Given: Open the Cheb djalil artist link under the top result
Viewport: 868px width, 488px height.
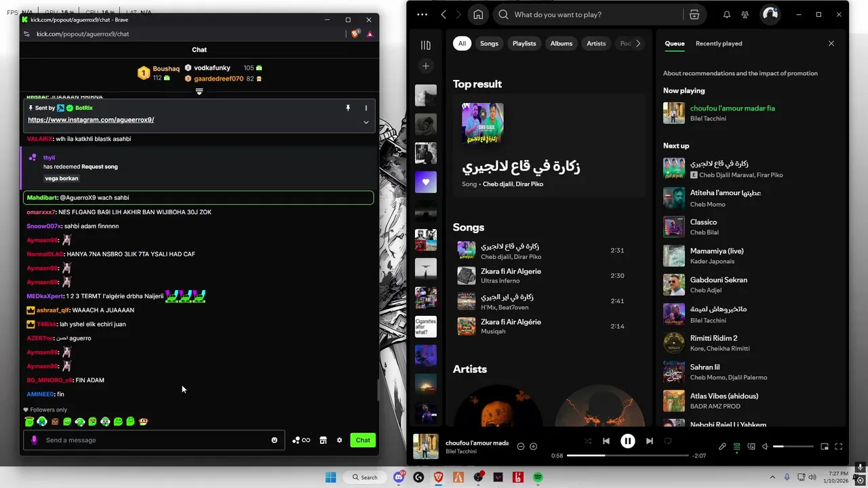Looking at the screenshot, I should 498,184.
